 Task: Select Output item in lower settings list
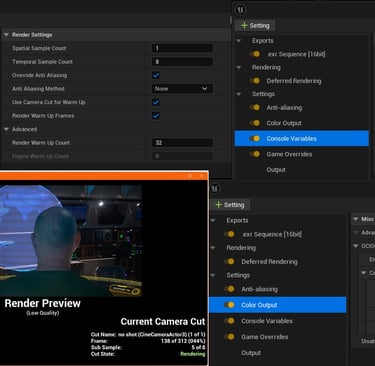[251, 353]
